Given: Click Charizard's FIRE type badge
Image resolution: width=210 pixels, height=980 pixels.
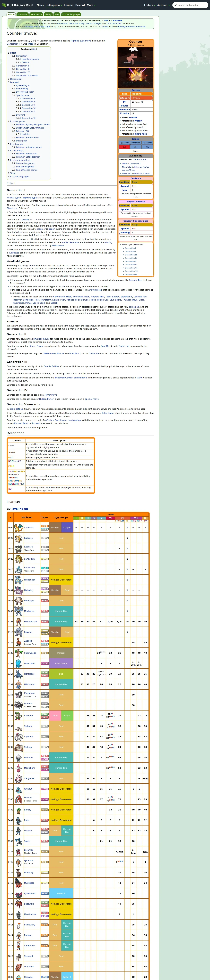Looking at the screenshot, I should (45, 526).
